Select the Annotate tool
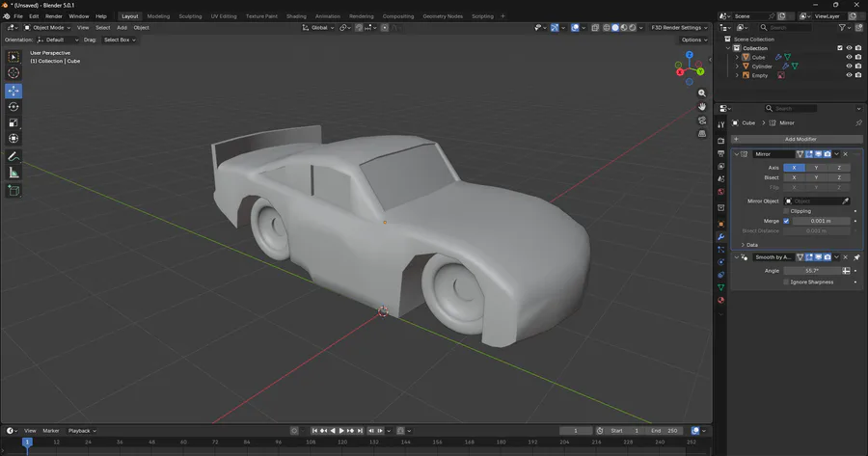 (x=14, y=157)
